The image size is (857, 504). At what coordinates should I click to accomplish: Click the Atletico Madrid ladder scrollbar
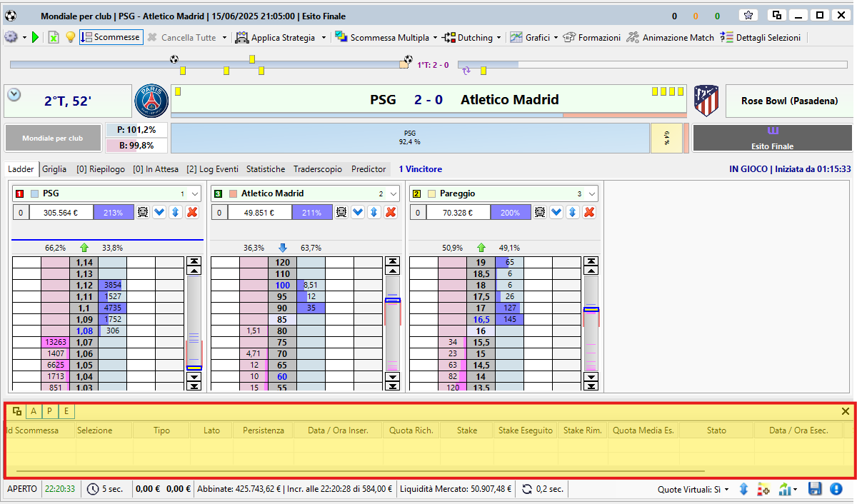click(x=392, y=324)
